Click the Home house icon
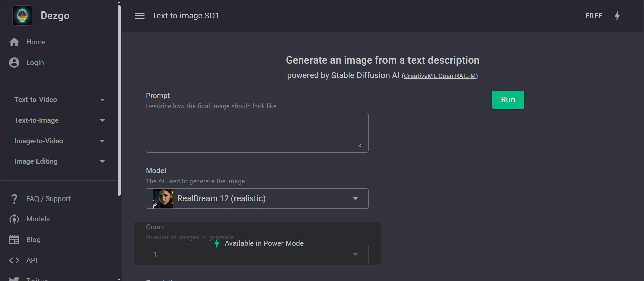 pyautogui.click(x=14, y=42)
